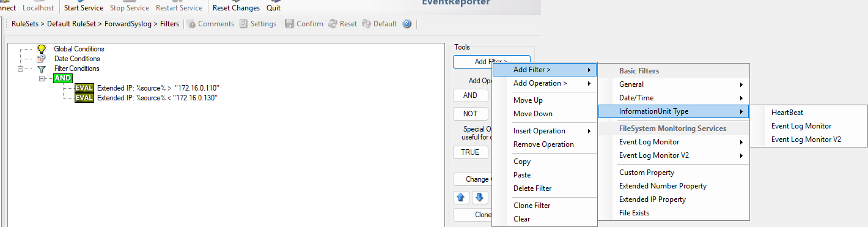868x227 pixels.
Task: Expand the General basic filters submenu
Action: (674, 84)
